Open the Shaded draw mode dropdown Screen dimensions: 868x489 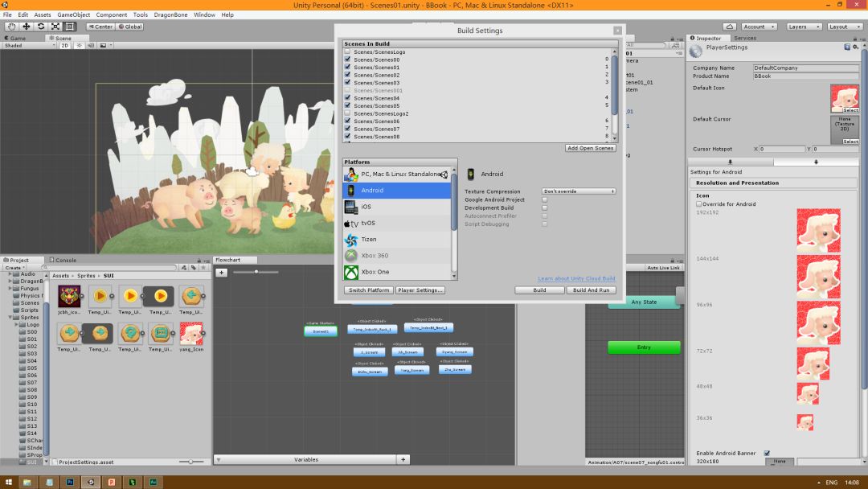(28, 46)
